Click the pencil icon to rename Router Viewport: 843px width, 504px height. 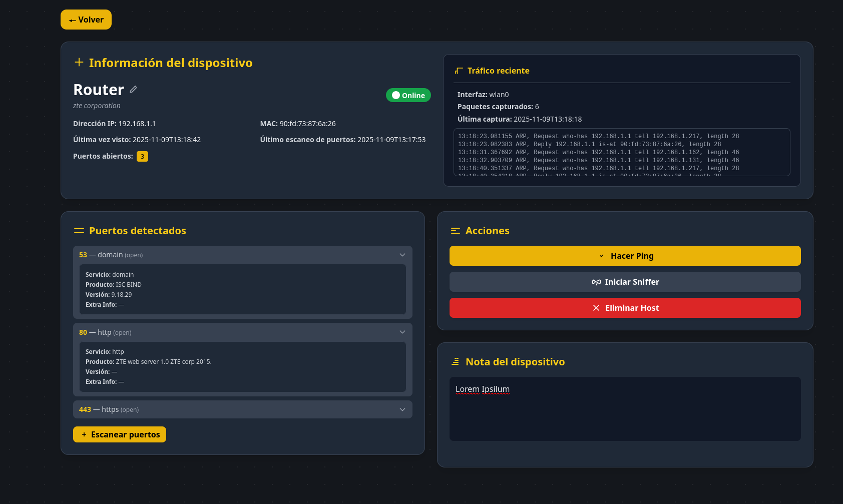point(133,89)
